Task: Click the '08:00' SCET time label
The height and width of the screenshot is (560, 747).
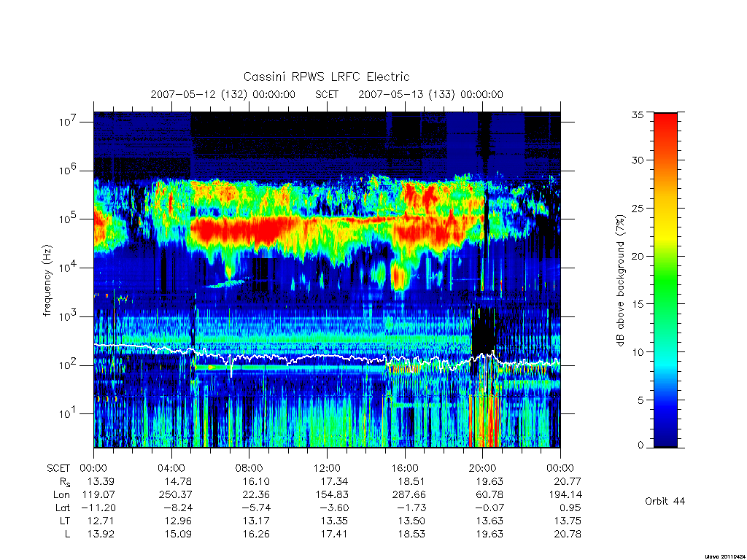Action: (x=249, y=468)
